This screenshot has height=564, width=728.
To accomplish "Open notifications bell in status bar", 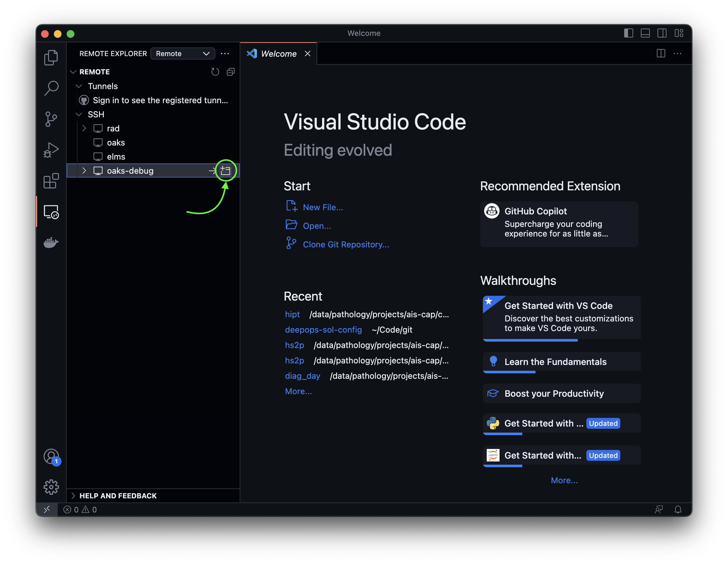I will pos(678,509).
